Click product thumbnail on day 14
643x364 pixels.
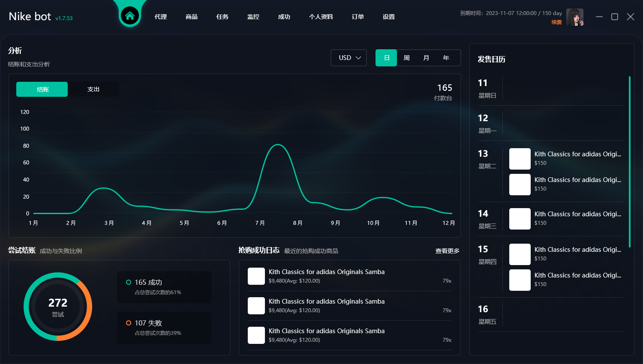coord(520,219)
